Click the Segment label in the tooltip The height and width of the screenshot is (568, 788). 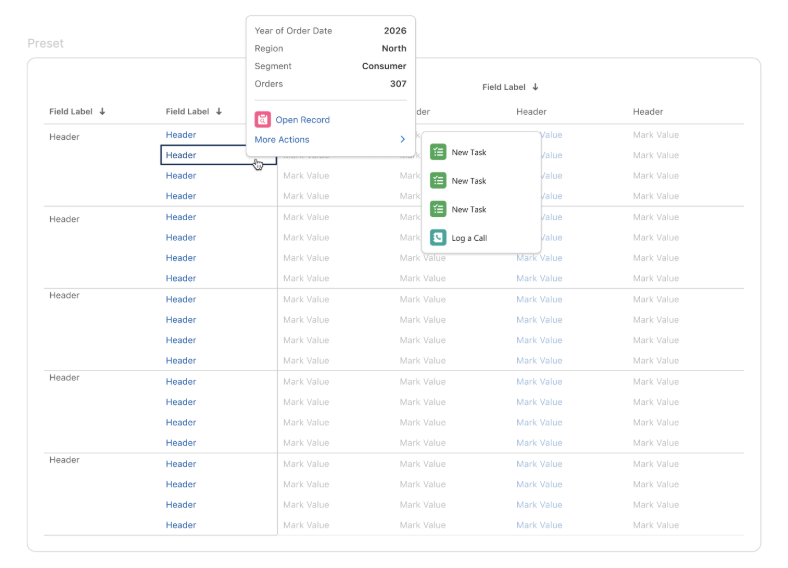click(273, 66)
